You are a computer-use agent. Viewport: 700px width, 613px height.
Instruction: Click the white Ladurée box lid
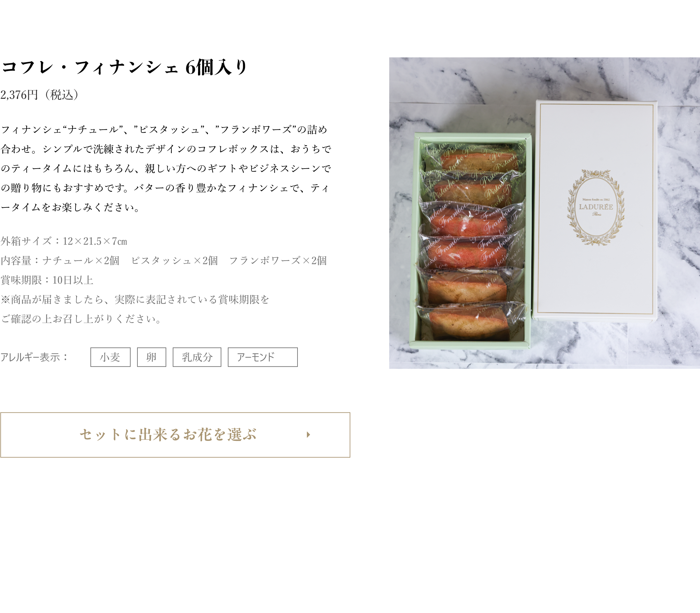click(x=596, y=211)
